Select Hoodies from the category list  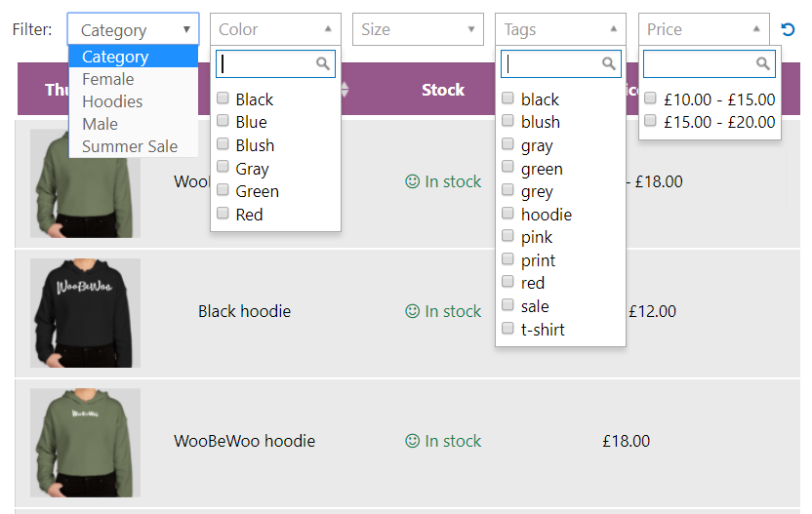[134, 101]
